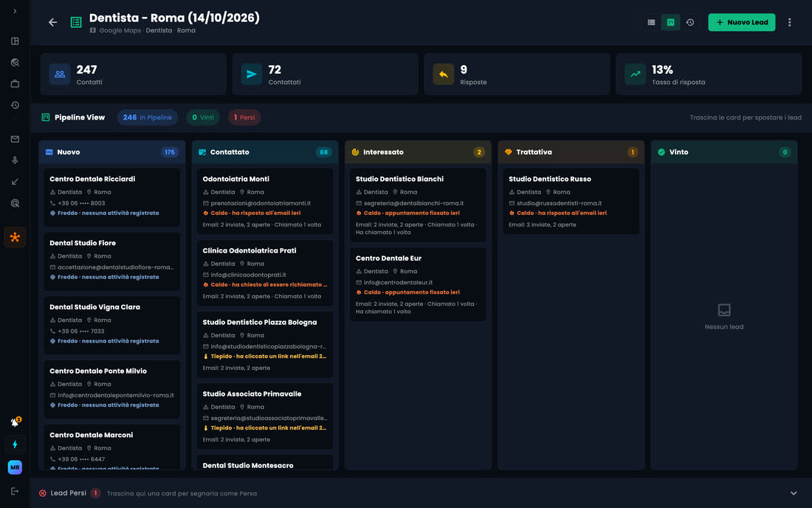
Task: Click the Pipeline View board icon
Action: pyautogui.click(x=46, y=117)
